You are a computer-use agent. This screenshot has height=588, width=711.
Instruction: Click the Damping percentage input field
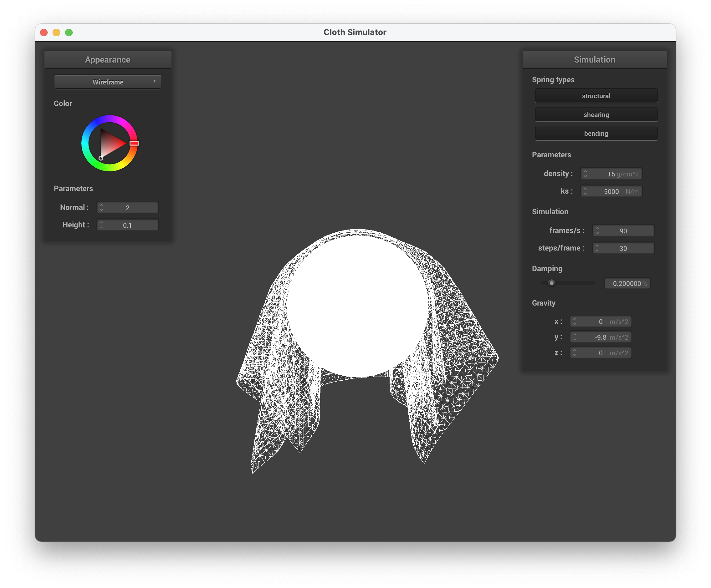pyautogui.click(x=627, y=283)
